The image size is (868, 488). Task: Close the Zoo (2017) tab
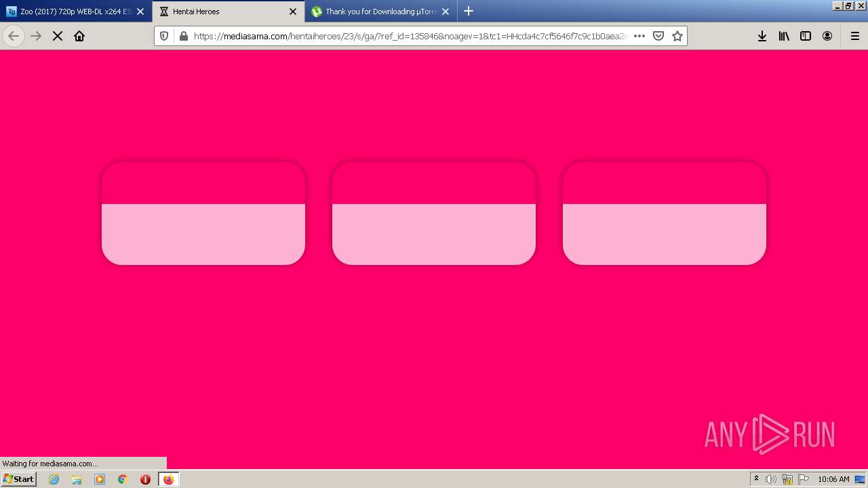click(x=140, y=12)
